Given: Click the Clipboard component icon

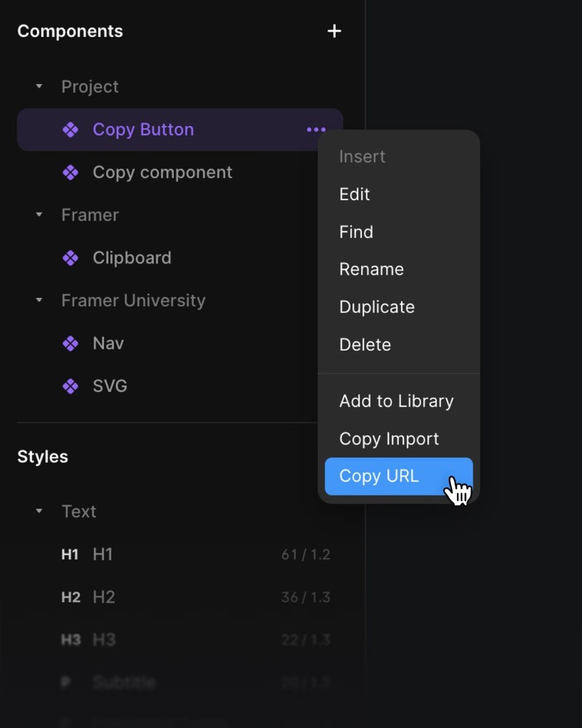Looking at the screenshot, I should (x=70, y=257).
